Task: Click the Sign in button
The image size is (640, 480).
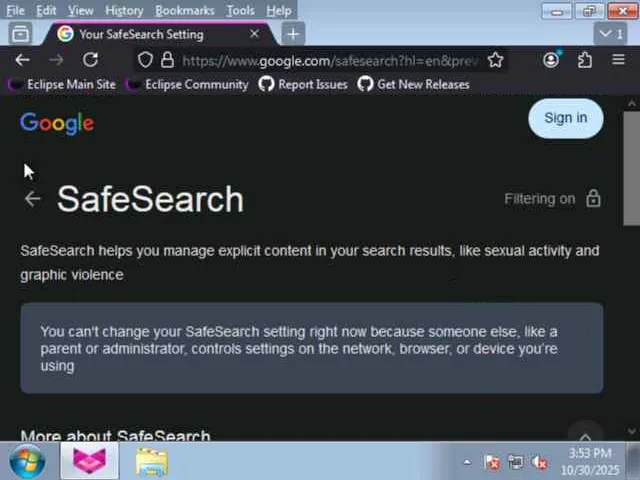Action: pos(566,118)
